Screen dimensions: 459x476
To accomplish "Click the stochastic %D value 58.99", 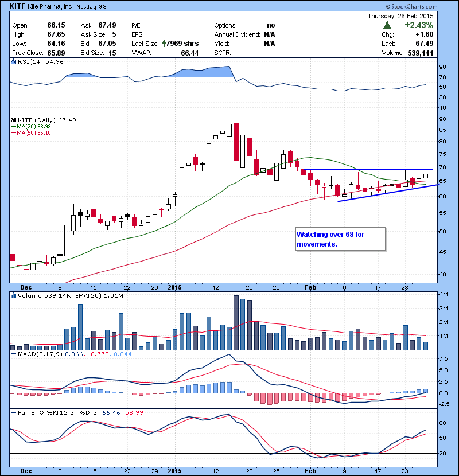I will pyautogui.click(x=134, y=412).
